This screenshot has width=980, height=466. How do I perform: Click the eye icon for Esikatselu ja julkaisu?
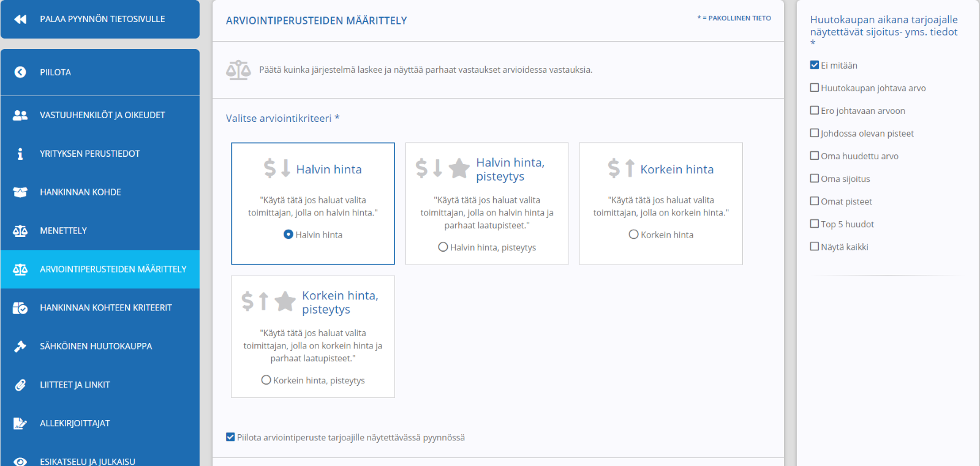[20, 462]
